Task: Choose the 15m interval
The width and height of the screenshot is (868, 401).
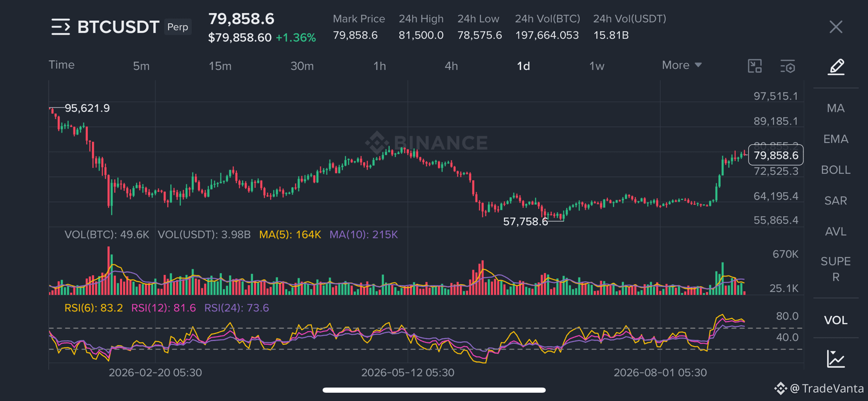Action: click(x=220, y=66)
